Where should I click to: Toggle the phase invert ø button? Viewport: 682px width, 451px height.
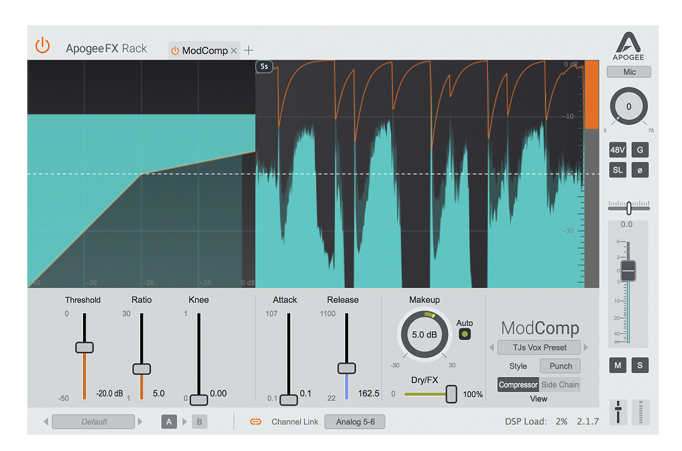640,170
